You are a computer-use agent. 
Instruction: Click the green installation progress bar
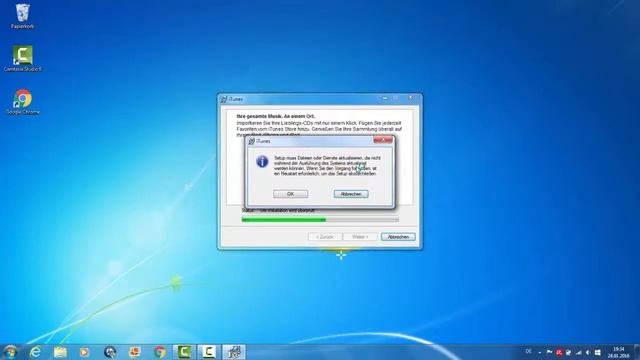[320, 220]
